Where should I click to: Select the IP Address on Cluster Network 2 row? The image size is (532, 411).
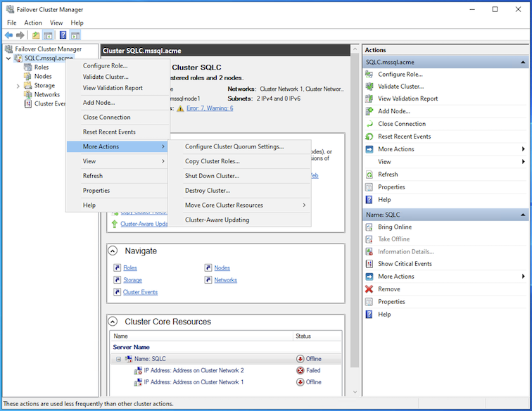point(226,370)
